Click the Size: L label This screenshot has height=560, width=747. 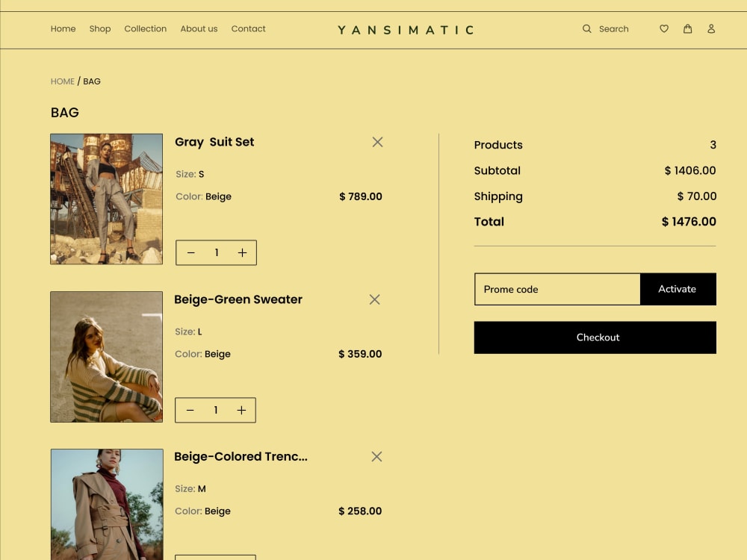189,332
